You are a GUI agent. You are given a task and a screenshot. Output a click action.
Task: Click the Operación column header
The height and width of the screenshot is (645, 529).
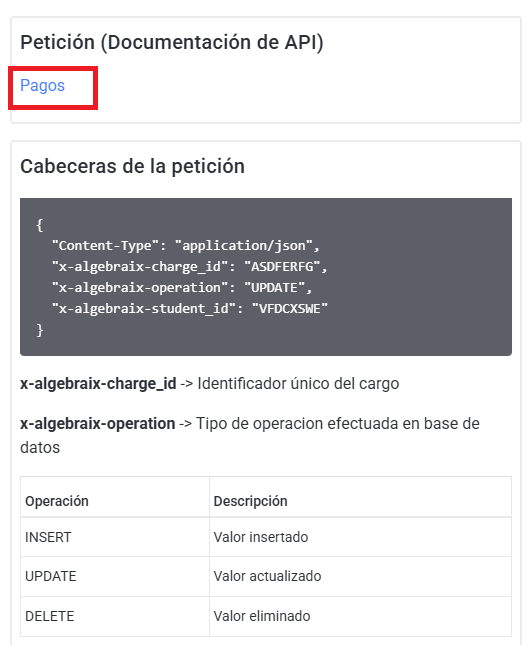[x=115, y=501]
